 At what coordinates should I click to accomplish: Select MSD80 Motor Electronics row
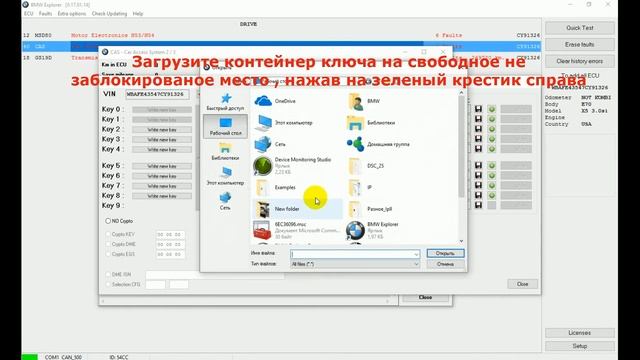[282, 36]
